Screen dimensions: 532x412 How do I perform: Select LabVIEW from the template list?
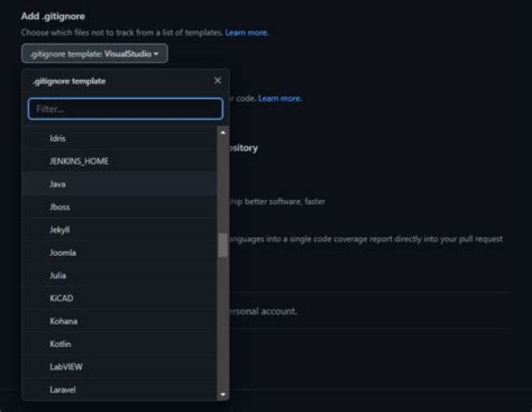pyautogui.click(x=66, y=367)
